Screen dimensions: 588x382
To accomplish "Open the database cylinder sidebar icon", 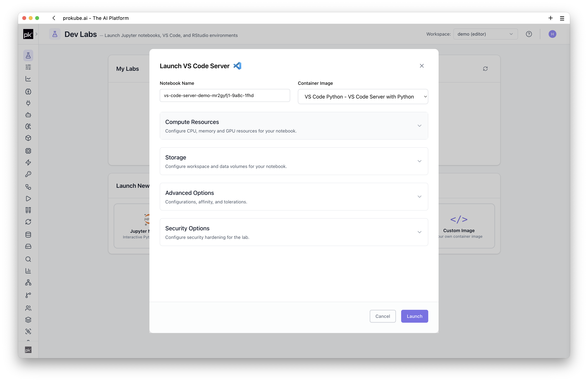I will 28,235.
